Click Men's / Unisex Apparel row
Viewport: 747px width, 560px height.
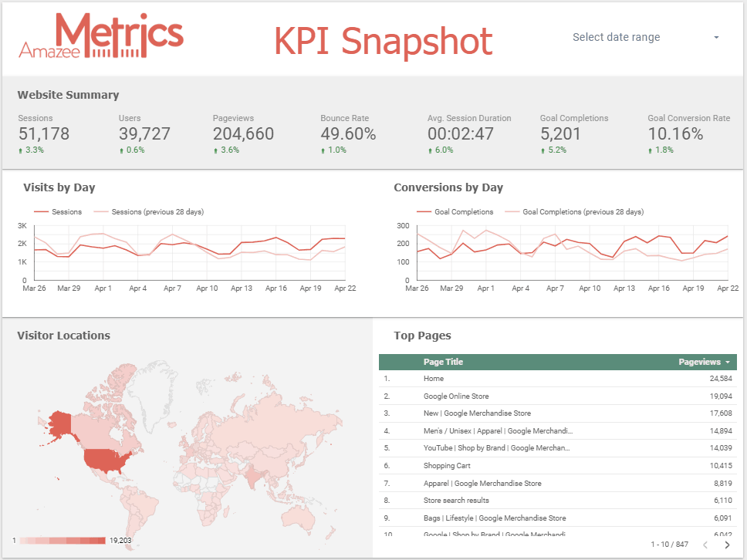tap(558, 431)
